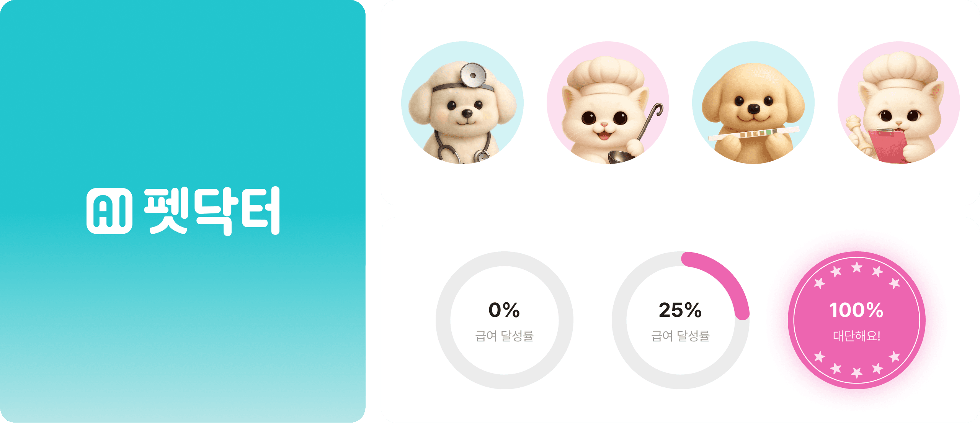This screenshot has height=423, width=980.
Task: Open the pink 100% achievement badge
Action: (x=857, y=320)
